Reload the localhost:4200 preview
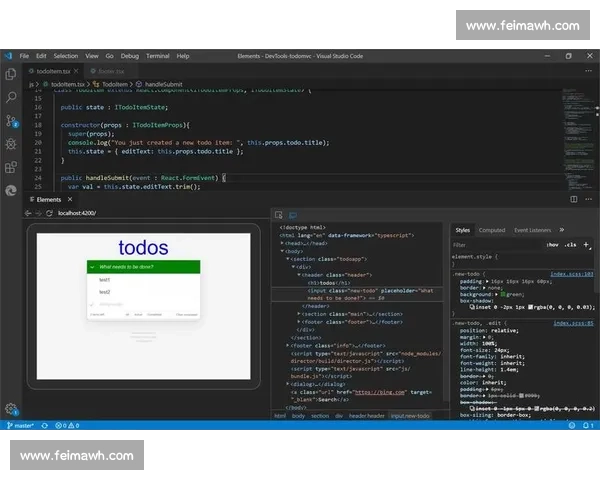 pyautogui.click(x=49, y=213)
